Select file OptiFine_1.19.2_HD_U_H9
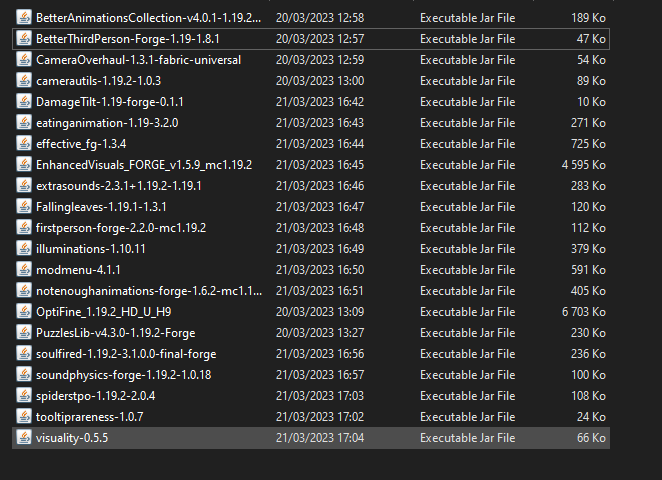 (103, 312)
